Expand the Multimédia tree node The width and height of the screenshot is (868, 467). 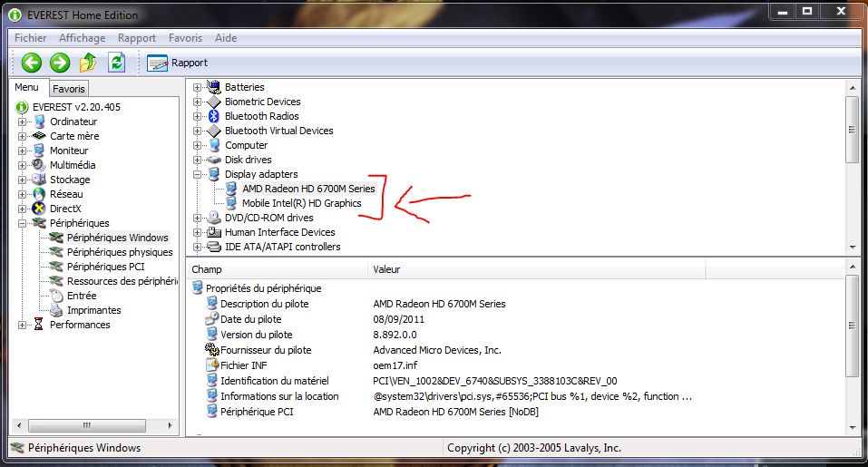(22, 165)
